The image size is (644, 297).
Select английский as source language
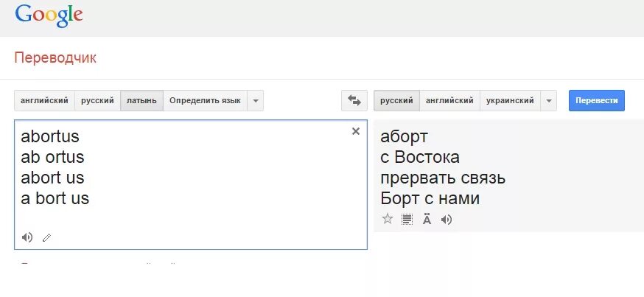coord(45,100)
